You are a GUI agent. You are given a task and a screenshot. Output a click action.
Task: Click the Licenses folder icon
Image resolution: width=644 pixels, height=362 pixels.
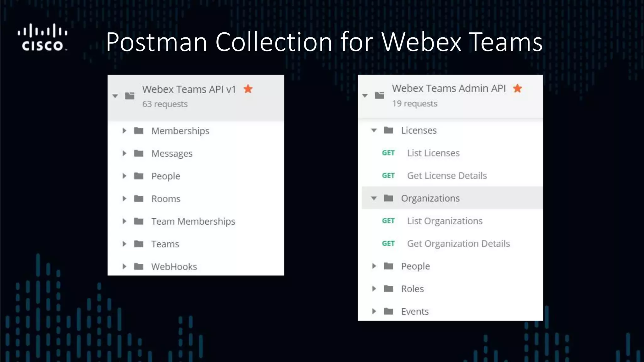[389, 130]
